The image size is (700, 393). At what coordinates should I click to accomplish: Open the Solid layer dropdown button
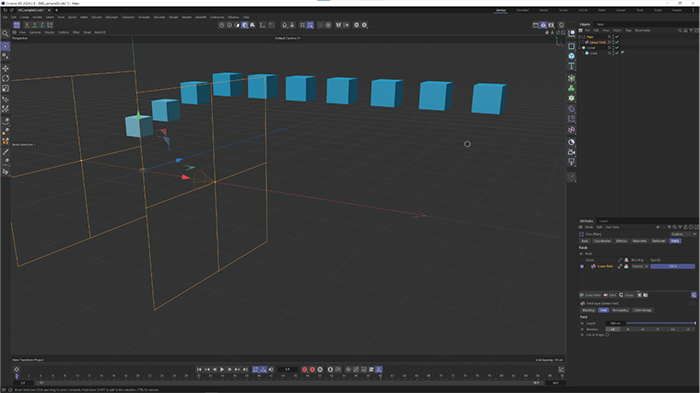(x=610, y=295)
